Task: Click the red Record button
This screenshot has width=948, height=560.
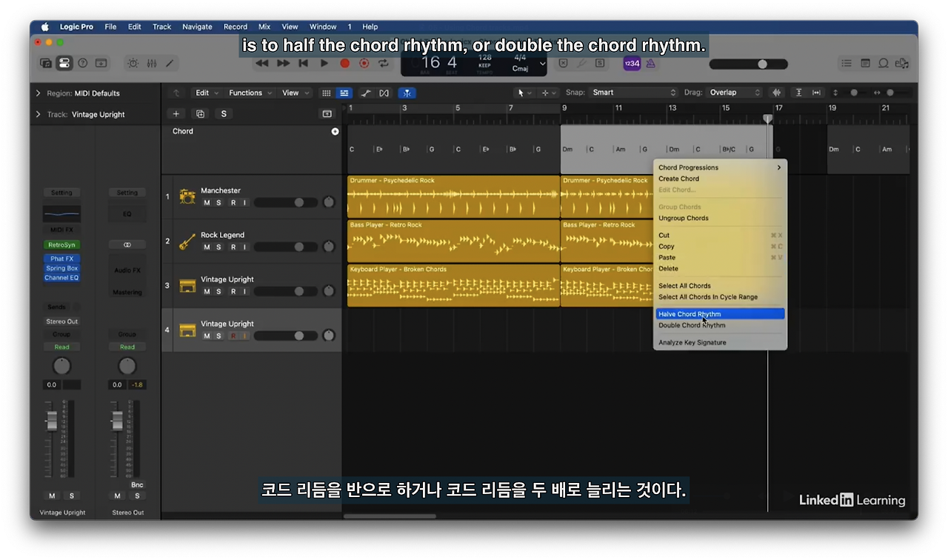Action: [x=344, y=64]
